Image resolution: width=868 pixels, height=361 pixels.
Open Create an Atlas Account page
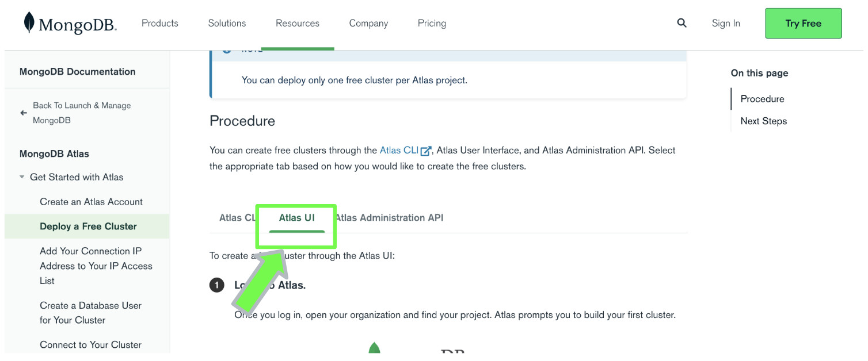tap(91, 202)
